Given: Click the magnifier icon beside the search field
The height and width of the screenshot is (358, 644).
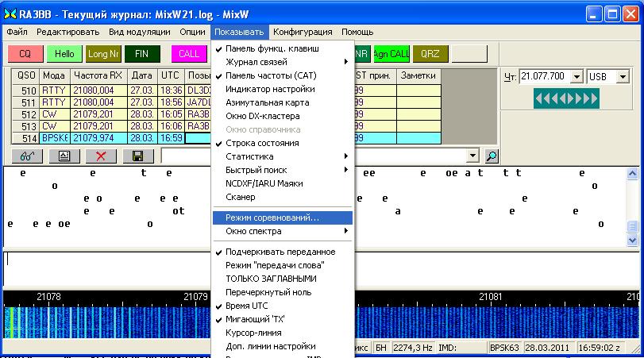Looking at the screenshot, I should tap(492, 157).
